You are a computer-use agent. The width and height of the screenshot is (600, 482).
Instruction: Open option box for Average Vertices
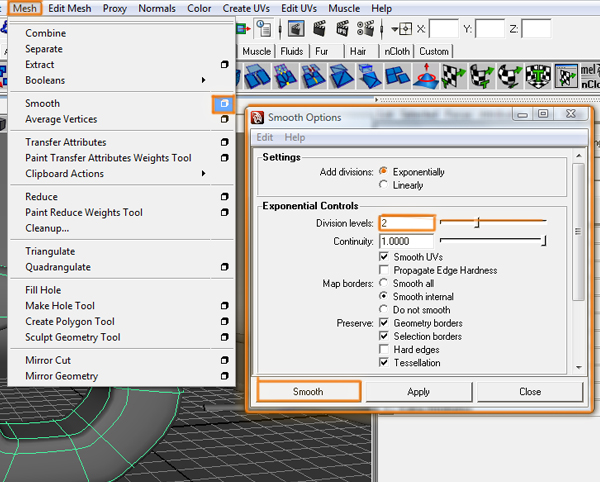(224, 120)
